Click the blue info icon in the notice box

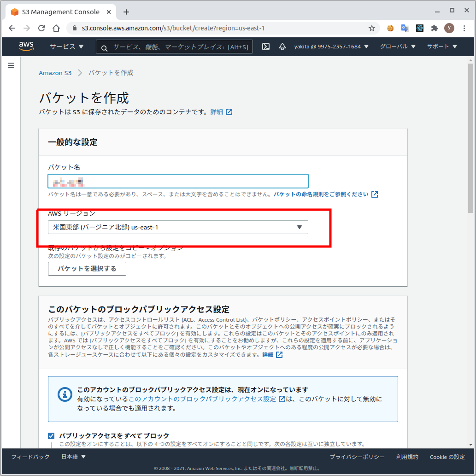[65, 394]
